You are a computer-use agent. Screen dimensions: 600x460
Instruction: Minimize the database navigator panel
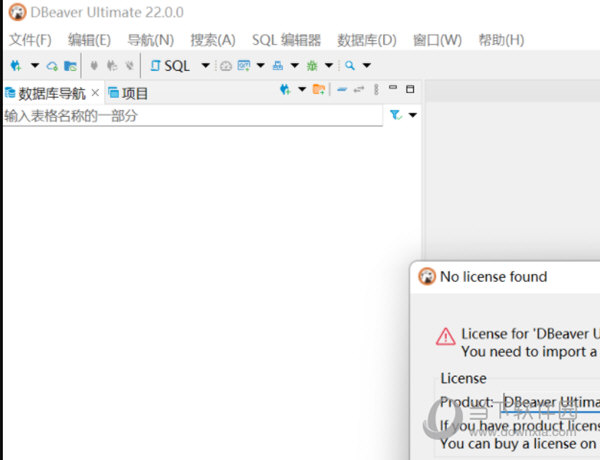[x=393, y=88]
